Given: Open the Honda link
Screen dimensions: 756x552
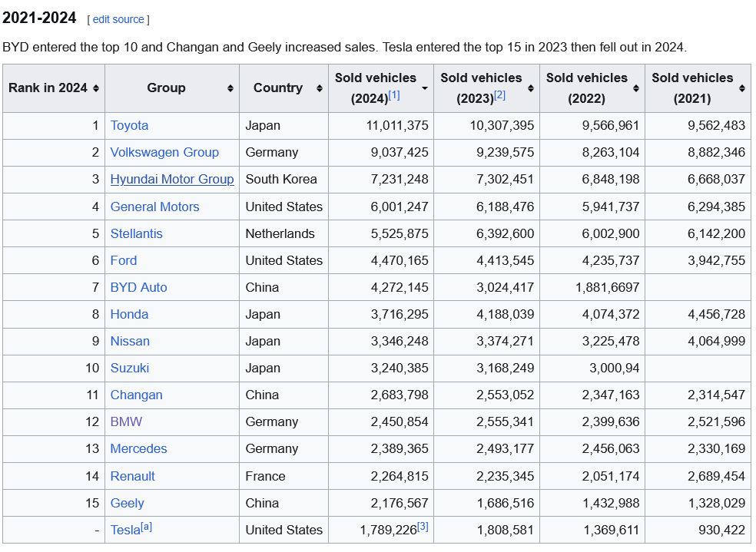Looking at the screenshot, I should pyautogui.click(x=129, y=315).
